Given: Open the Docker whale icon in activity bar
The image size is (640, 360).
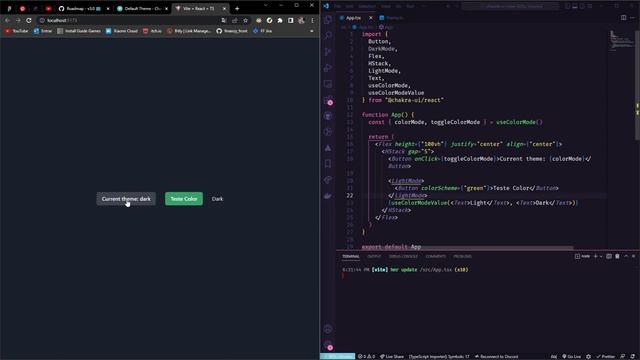Looking at the screenshot, I should tap(328, 196).
